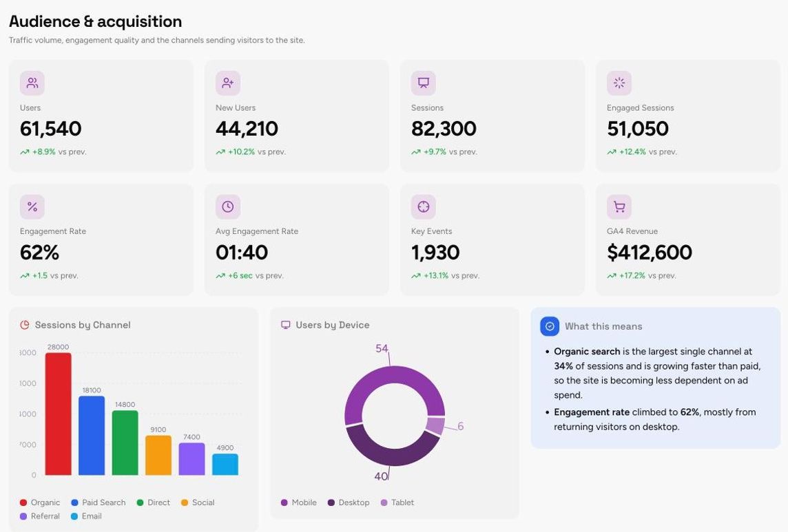The width and height of the screenshot is (788, 532).
Task: Toggle the Paid Search legend item
Action: pyautogui.click(x=98, y=502)
